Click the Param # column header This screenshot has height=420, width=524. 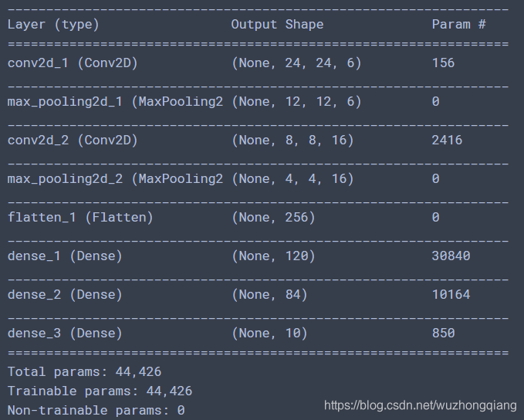[x=458, y=25]
